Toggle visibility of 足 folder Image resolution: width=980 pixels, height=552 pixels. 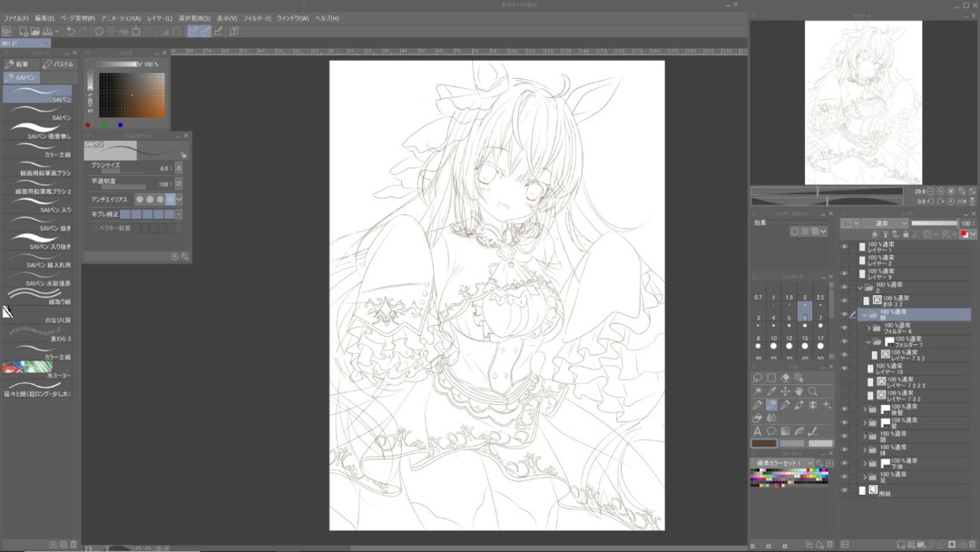click(845, 477)
